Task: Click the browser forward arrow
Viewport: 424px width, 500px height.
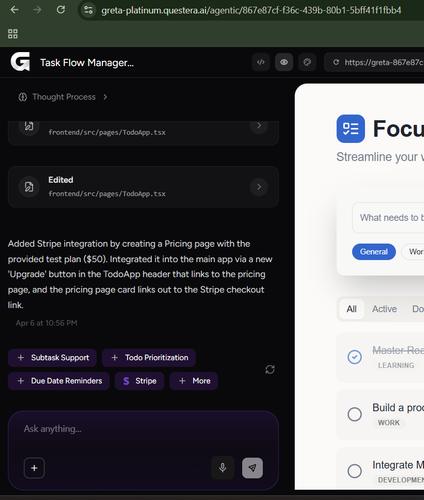Action: coord(38,10)
